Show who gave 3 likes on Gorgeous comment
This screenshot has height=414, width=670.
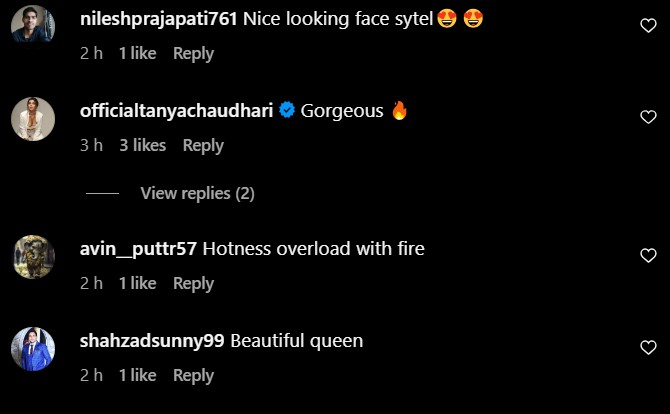point(142,145)
